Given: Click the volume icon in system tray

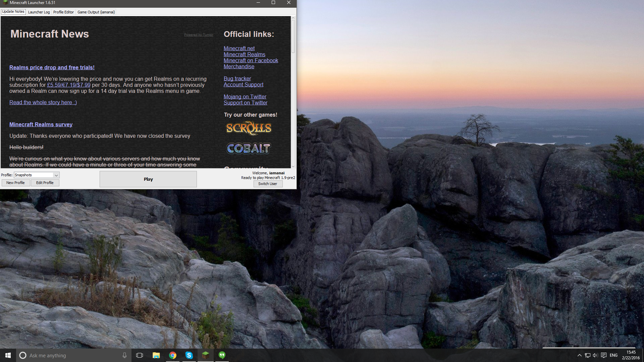Looking at the screenshot, I should tap(595, 355).
